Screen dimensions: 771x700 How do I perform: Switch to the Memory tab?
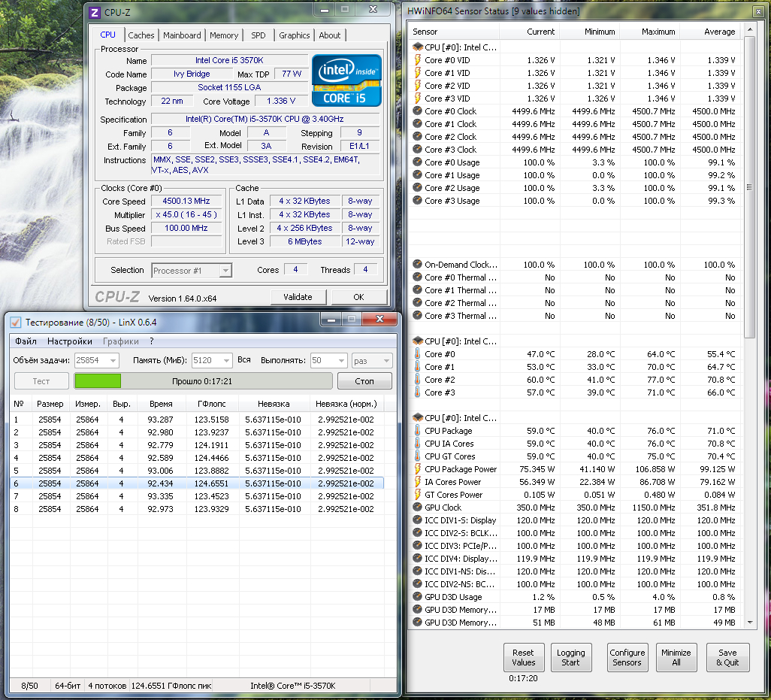(x=224, y=35)
